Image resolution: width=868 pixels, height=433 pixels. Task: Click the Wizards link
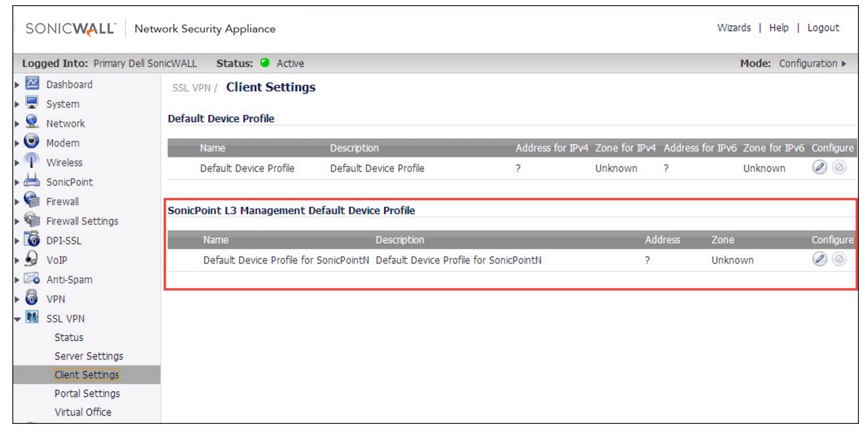click(734, 28)
